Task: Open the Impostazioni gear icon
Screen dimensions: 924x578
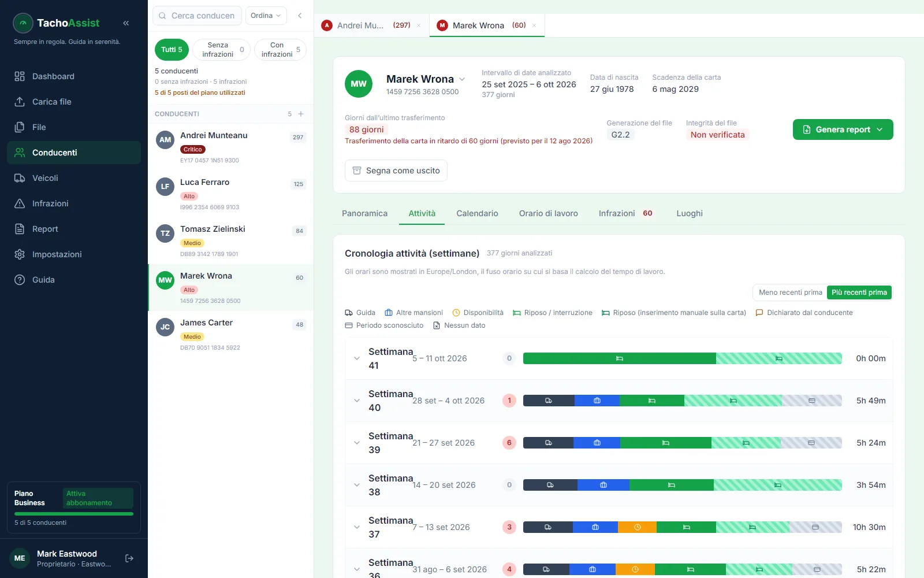Action: pos(20,254)
